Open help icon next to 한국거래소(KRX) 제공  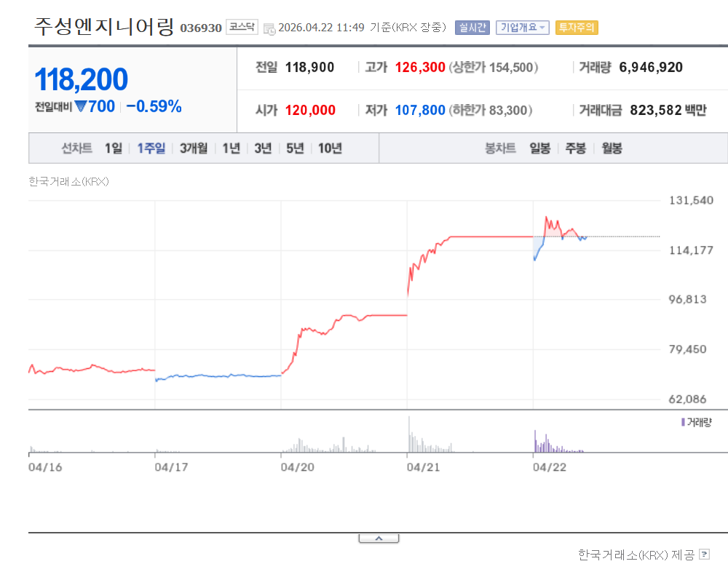click(x=704, y=554)
